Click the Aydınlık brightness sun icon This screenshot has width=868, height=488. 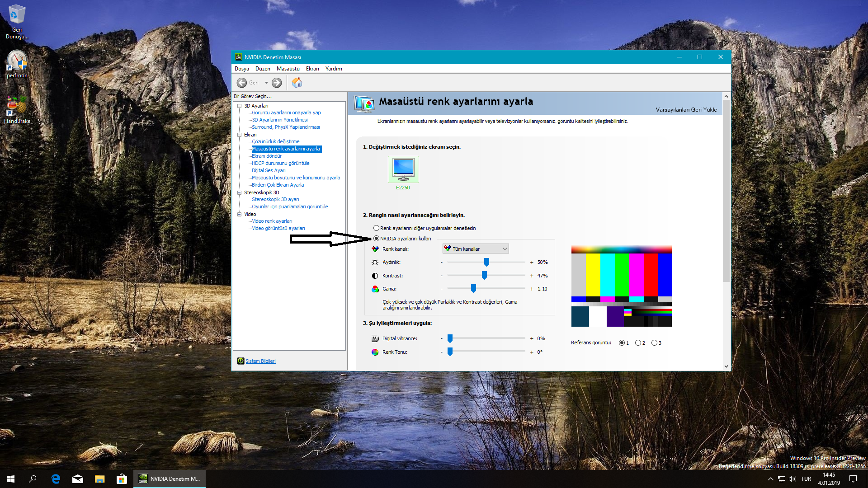click(x=375, y=262)
